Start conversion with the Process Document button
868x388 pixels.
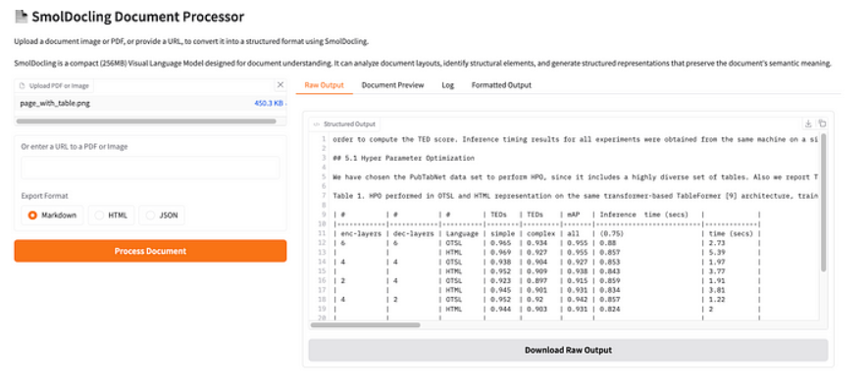[151, 251]
